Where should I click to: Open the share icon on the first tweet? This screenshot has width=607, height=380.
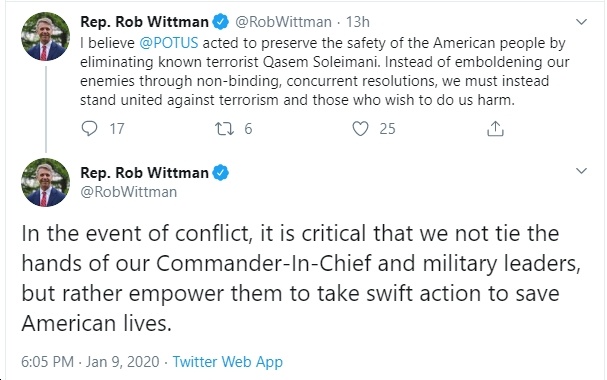[x=495, y=128]
